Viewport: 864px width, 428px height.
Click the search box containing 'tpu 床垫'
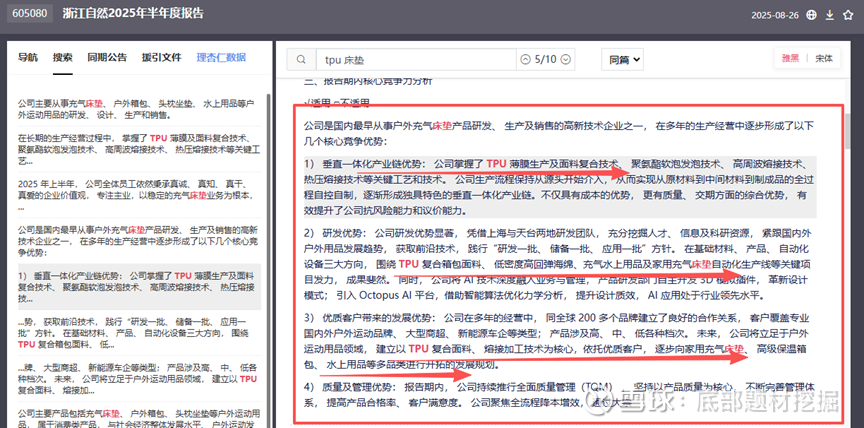(x=410, y=59)
